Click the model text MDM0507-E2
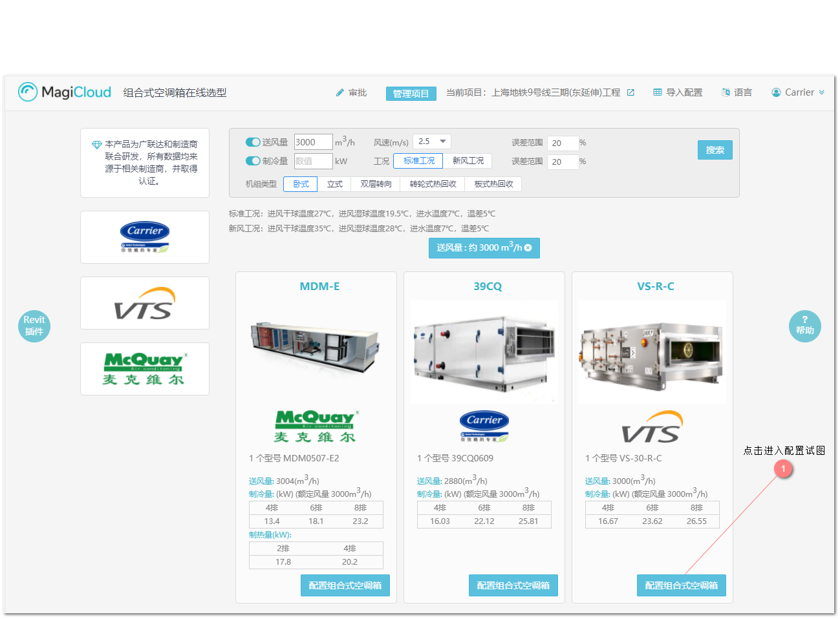 click(311, 458)
